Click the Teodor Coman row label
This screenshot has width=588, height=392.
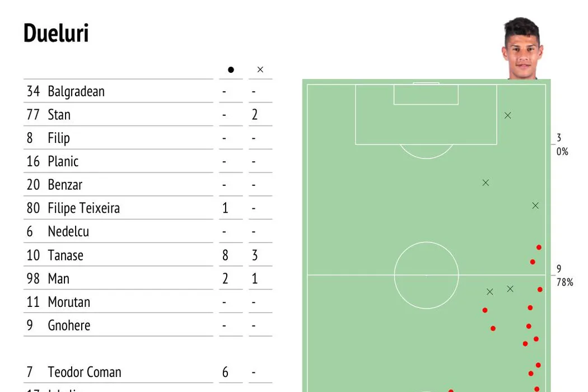coord(84,372)
